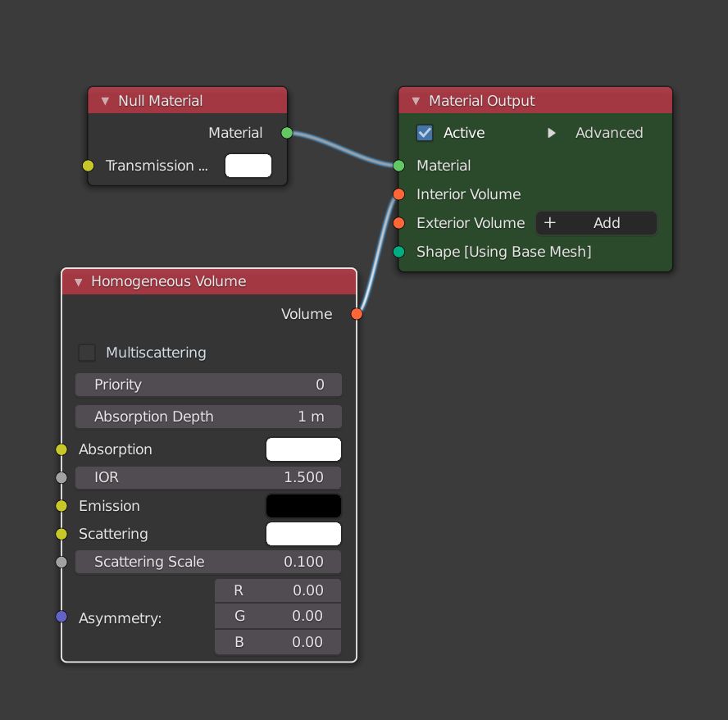Click the Scattering Scale value field
This screenshot has width=728, height=720.
[x=208, y=562]
